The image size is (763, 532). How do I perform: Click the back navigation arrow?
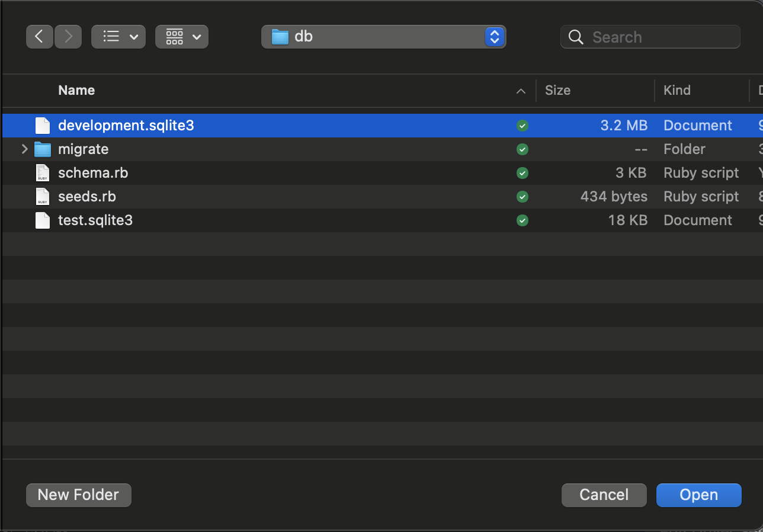39,36
